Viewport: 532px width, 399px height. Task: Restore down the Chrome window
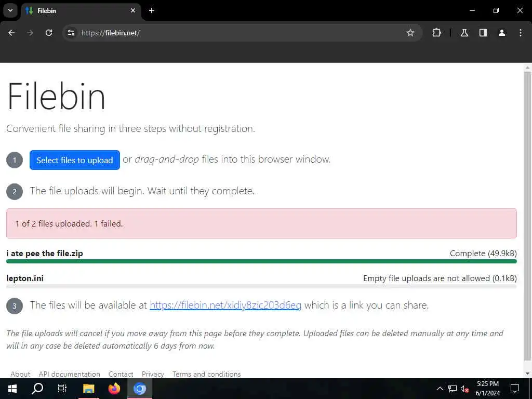pyautogui.click(x=496, y=10)
